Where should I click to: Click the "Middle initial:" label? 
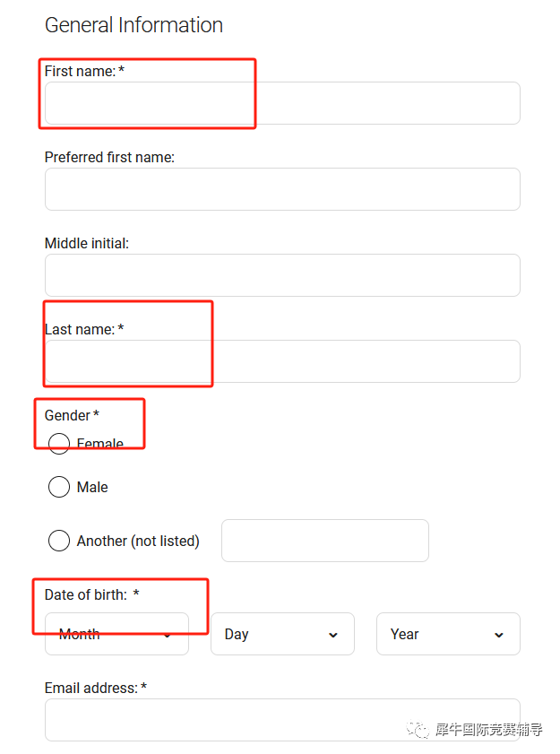coord(87,243)
